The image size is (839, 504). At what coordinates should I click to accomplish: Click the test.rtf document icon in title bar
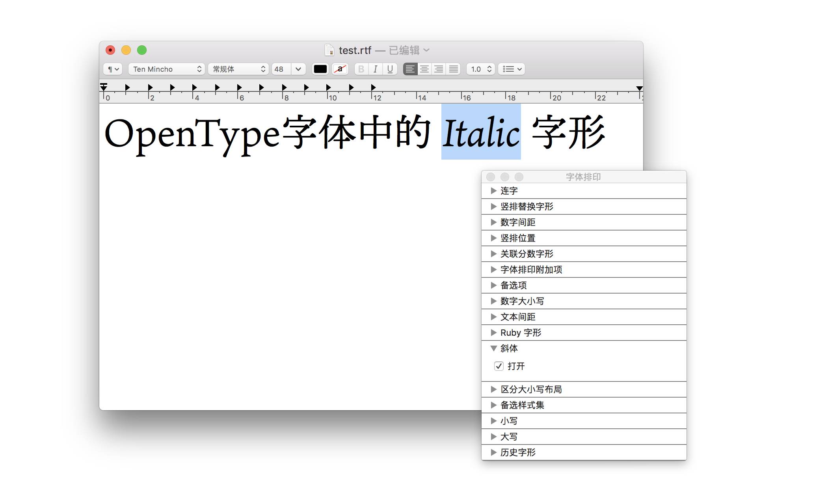(x=329, y=50)
